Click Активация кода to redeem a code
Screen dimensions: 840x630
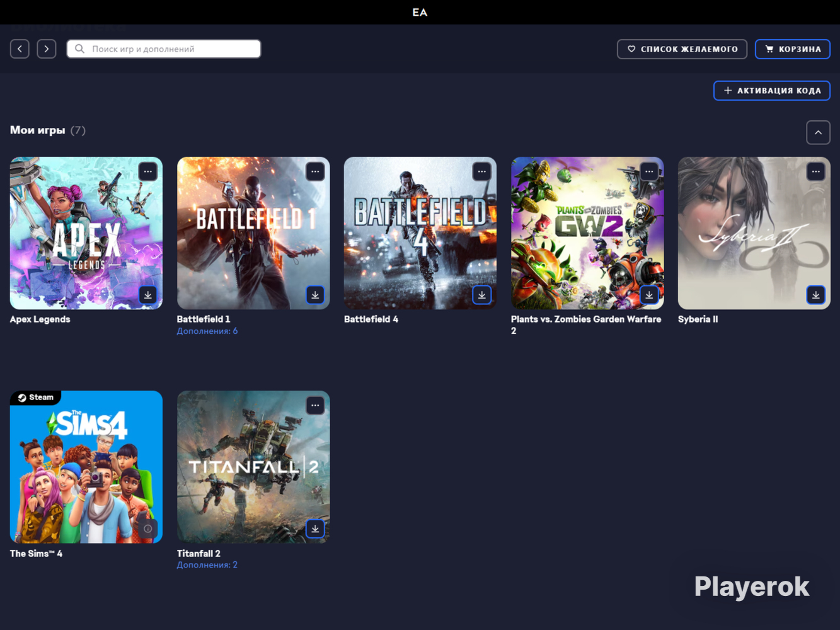[x=772, y=91]
